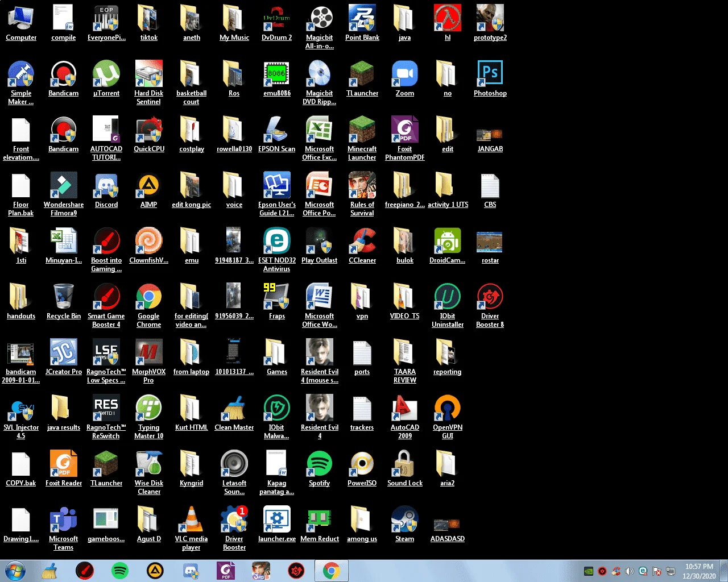Launch Foxit Reader shortcut
Image resolution: width=728 pixels, height=582 pixels.
tap(64, 468)
